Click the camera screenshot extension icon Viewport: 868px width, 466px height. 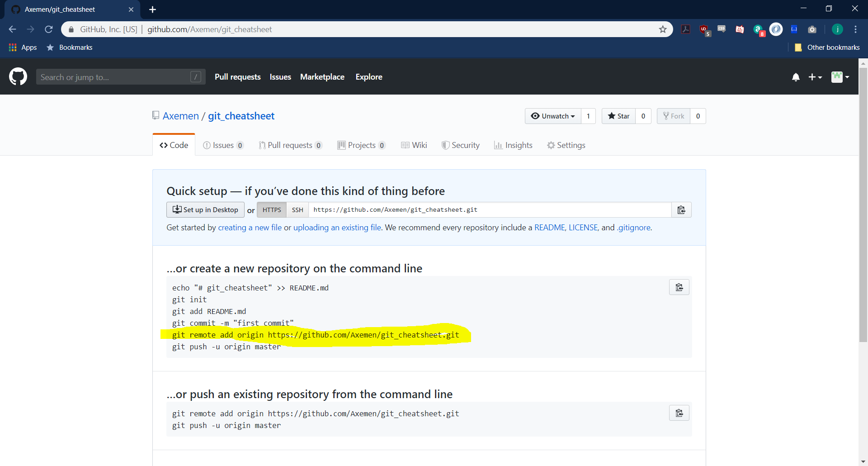click(x=812, y=29)
